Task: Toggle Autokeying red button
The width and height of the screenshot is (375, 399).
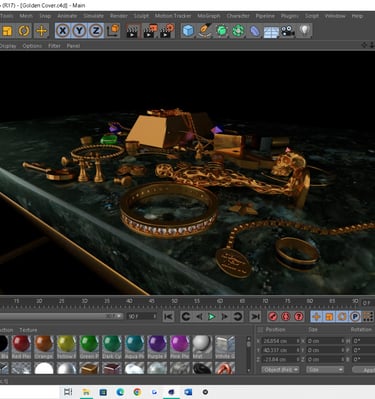Action: click(x=286, y=316)
